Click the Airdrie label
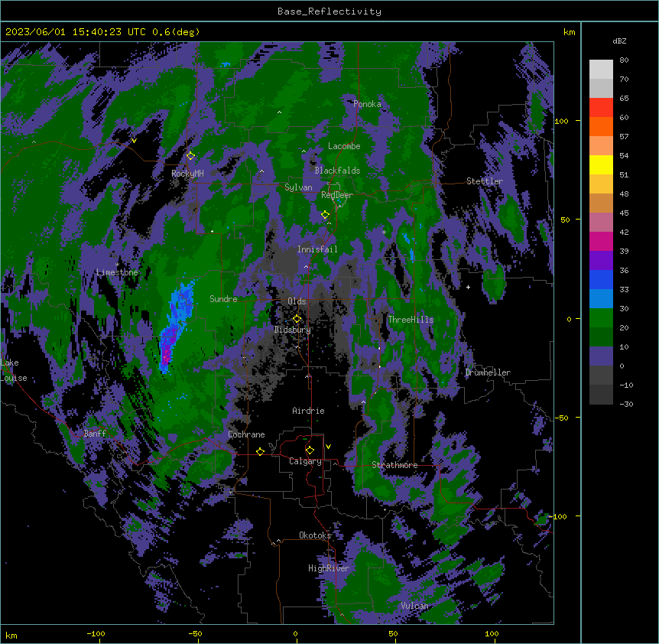 [309, 411]
